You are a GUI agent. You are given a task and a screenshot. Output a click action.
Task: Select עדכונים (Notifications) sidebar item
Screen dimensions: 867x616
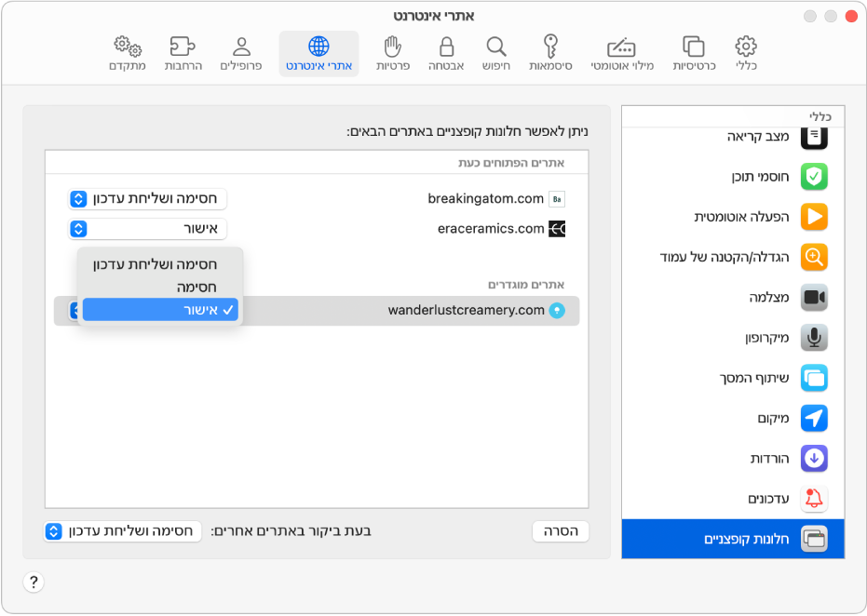click(x=733, y=499)
